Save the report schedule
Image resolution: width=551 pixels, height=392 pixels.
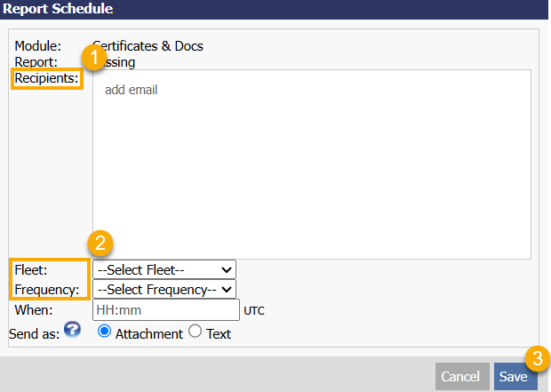[514, 376]
